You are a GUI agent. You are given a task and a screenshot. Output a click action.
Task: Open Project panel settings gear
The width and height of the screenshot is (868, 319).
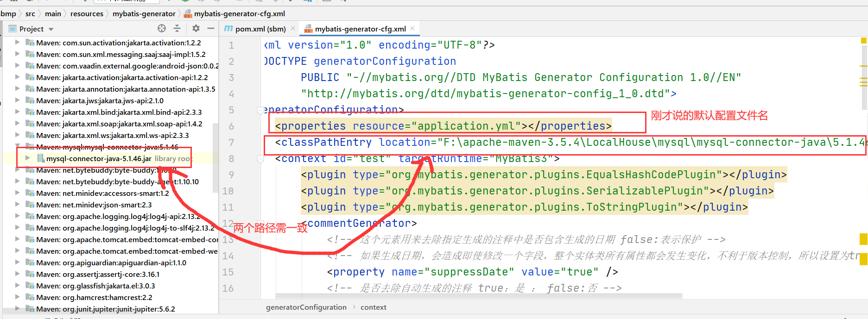196,28
